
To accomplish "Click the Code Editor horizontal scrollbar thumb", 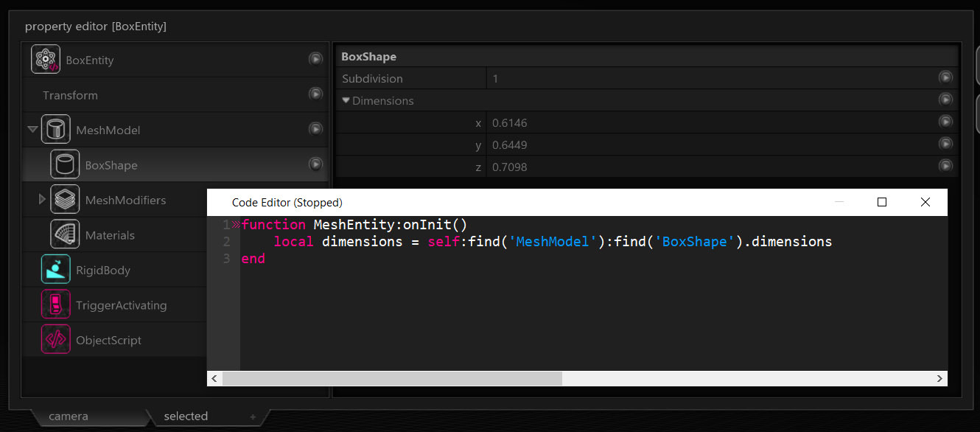I will pyautogui.click(x=392, y=378).
